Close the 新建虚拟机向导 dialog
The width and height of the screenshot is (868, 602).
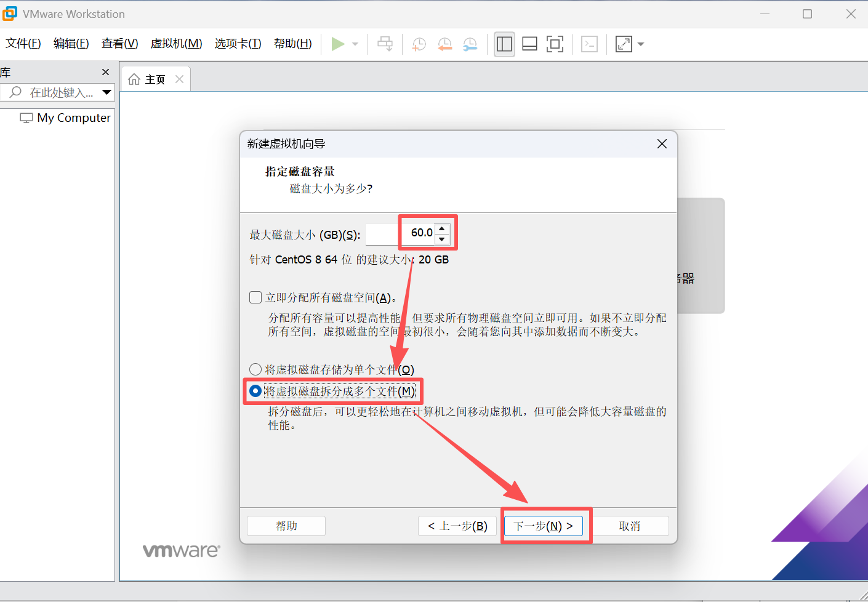tap(662, 143)
